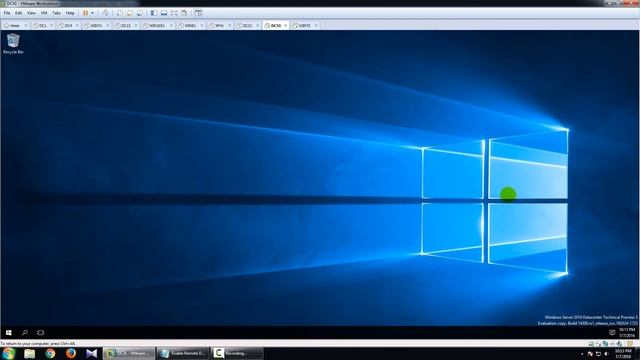640x360 pixels.
Task: Open the host tray volume icon
Action: pyautogui.click(x=606, y=354)
